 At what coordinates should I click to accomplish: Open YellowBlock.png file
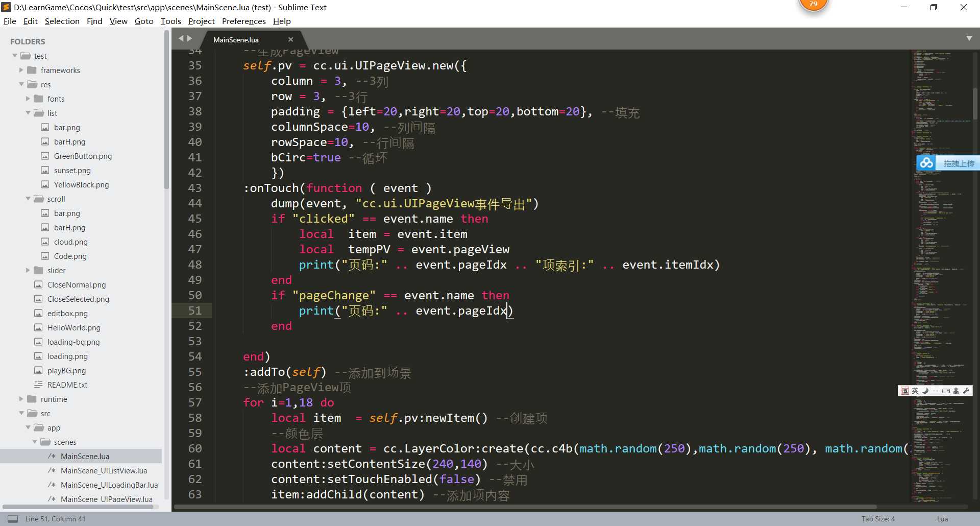click(x=81, y=184)
